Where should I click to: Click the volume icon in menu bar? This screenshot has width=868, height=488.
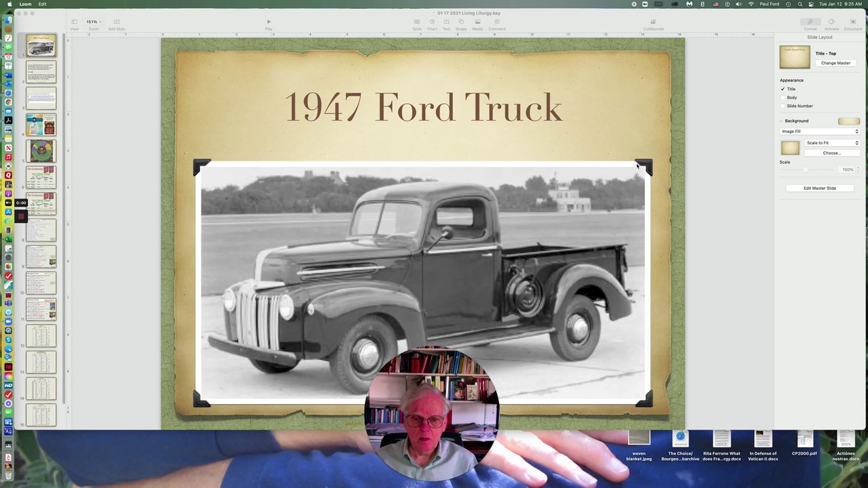point(738,4)
